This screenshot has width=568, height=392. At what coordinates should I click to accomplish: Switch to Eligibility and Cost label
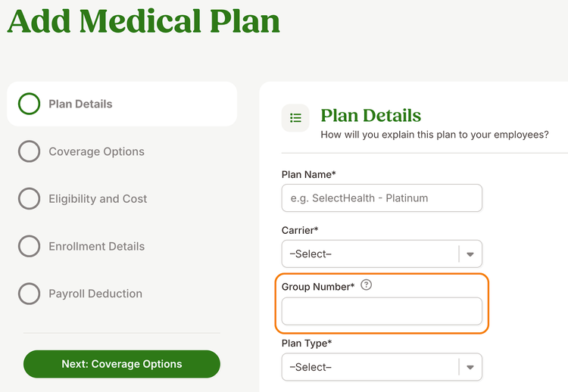(x=98, y=199)
